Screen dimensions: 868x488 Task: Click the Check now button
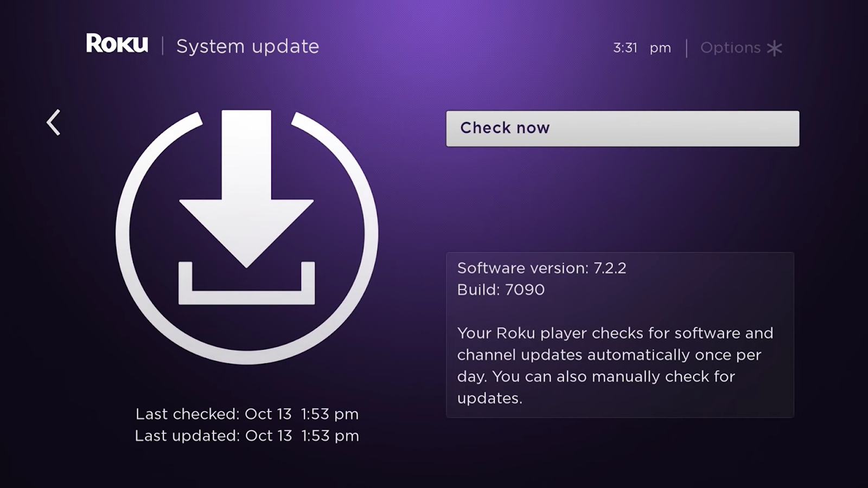tap(622, 129)
